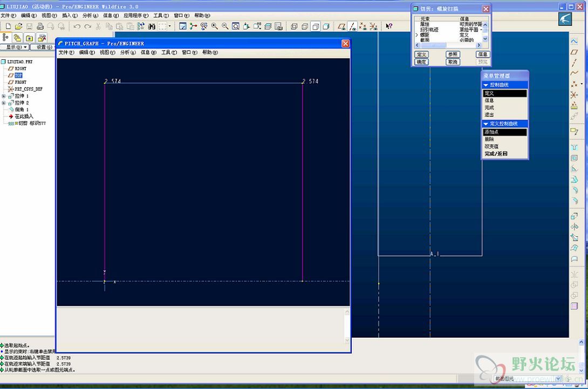The image size is (588, 389).
Task: Click the Datum Plane tool in right toolbar
Action: (x=574, y=52)
